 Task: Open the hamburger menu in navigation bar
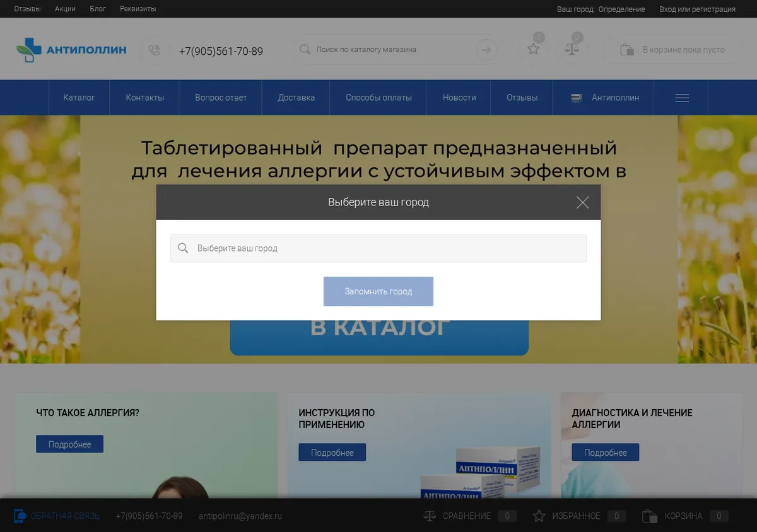tap(682, 98)
